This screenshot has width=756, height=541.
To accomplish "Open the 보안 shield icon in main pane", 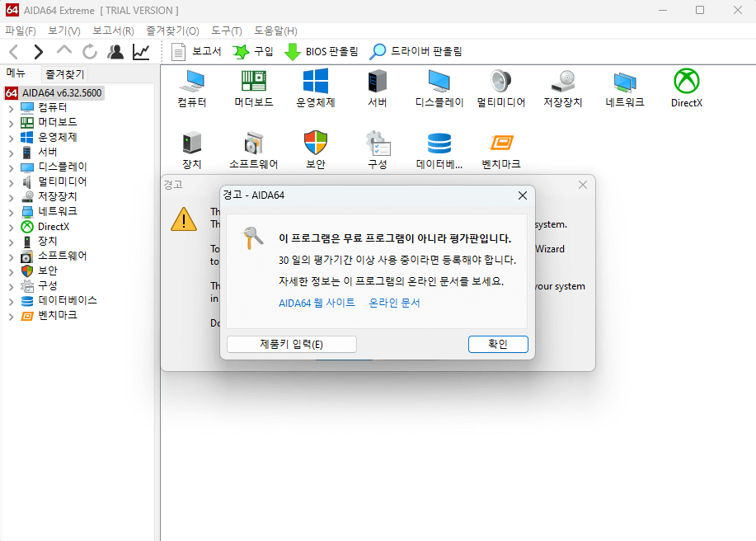I will tap(316, 150).
